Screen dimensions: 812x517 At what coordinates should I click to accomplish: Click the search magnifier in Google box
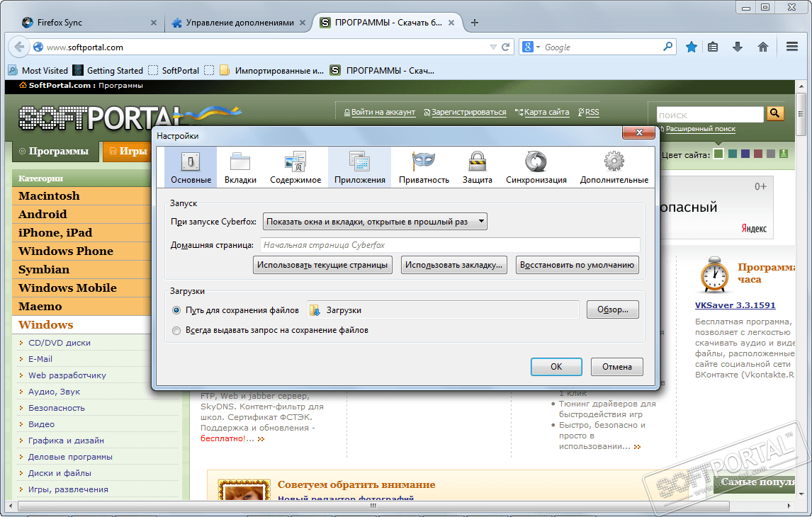(668, 47)
